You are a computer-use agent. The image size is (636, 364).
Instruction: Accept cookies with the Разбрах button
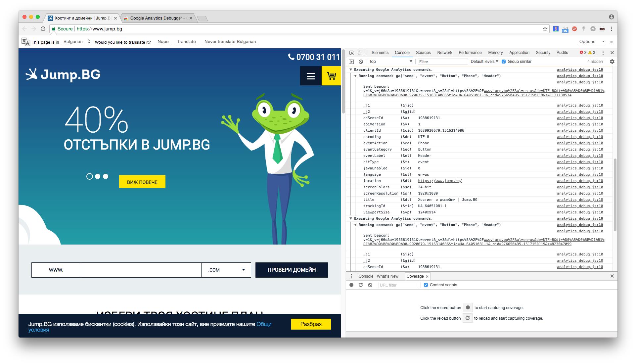(x=311, y=324)
